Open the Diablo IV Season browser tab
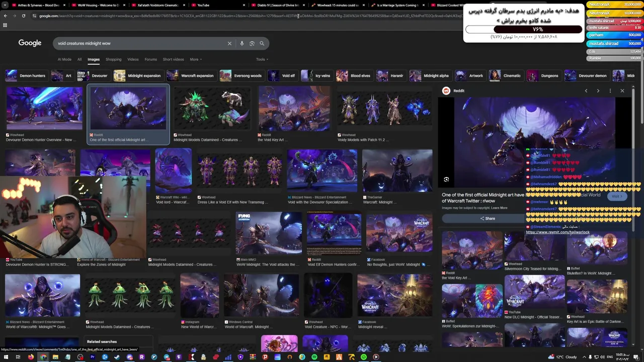 pos(278,5)
